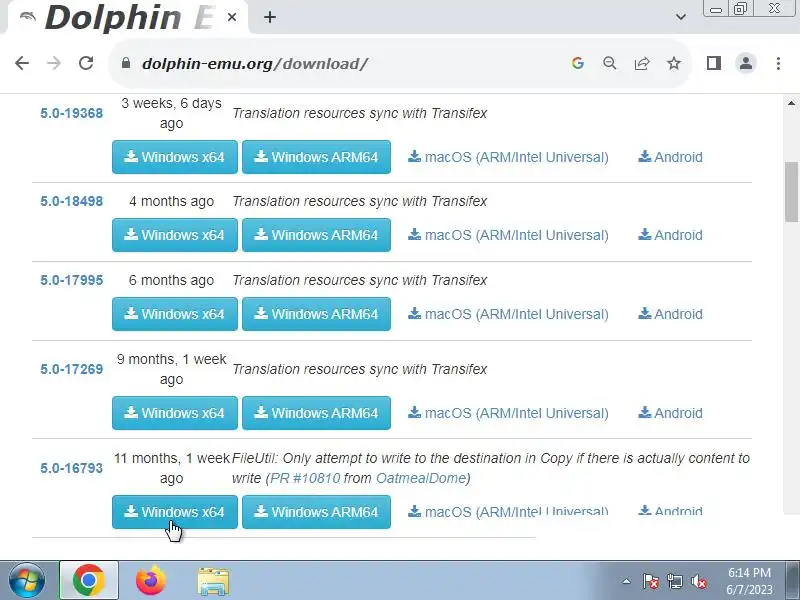
Task: Open Google icon in address bar
Action: [578, 63]
